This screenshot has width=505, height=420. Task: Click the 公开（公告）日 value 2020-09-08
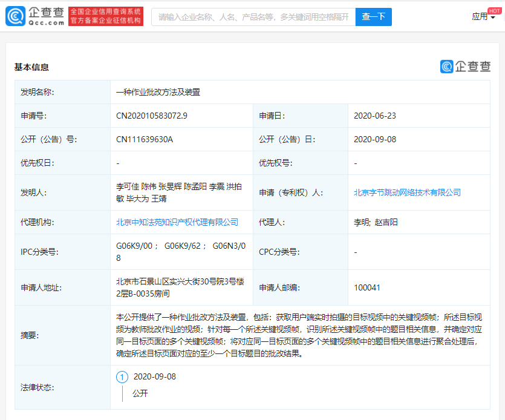tap(375, 139)
